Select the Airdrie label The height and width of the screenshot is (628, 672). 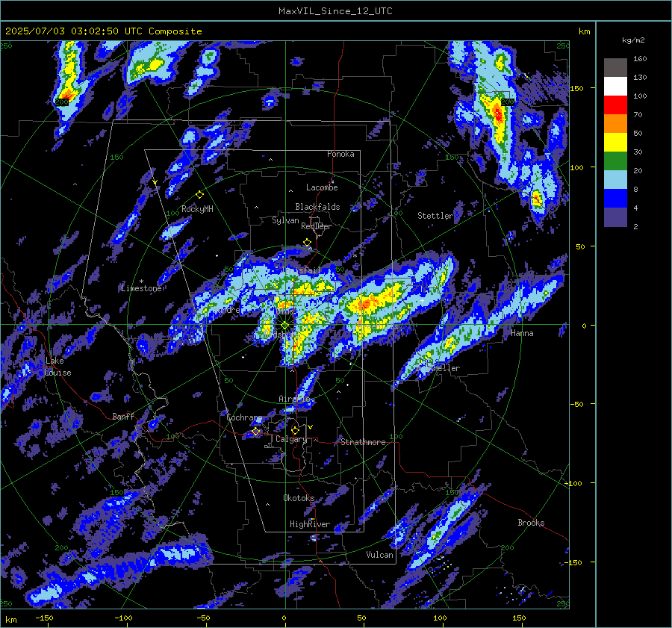[294, 399]
